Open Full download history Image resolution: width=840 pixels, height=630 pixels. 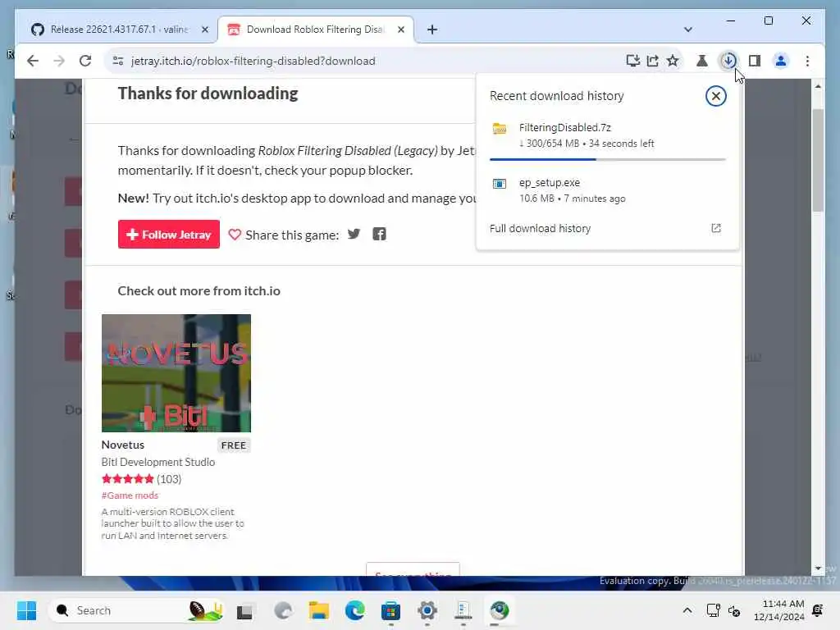point(540,228)
